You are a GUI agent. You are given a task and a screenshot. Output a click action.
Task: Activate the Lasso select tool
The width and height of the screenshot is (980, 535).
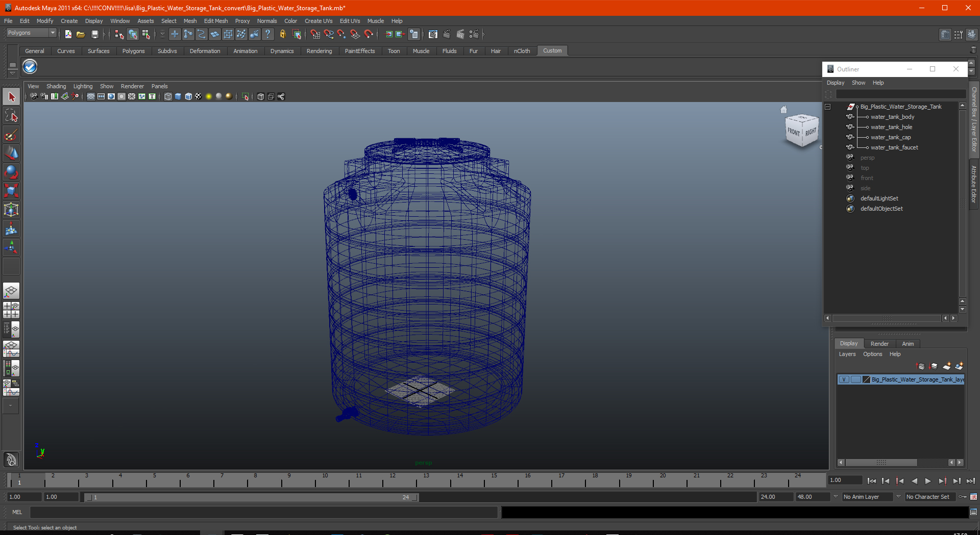coord(11,116)
